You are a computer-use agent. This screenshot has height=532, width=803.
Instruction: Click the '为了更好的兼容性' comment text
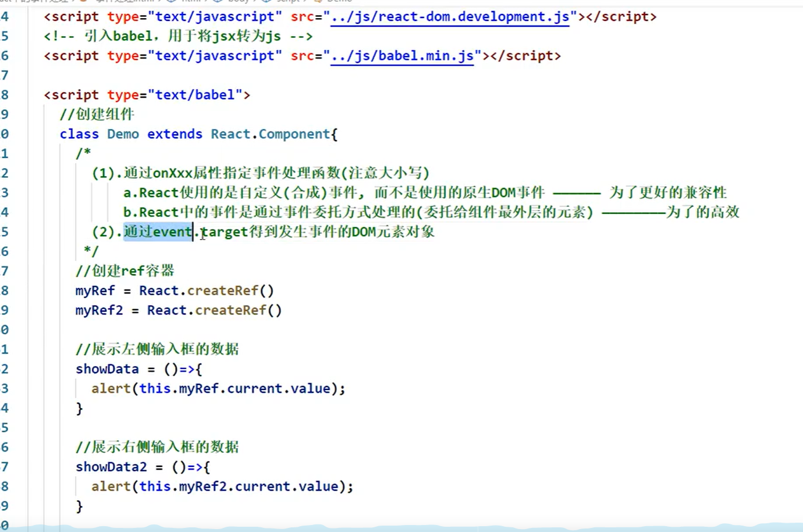click(x=668, y=192)
